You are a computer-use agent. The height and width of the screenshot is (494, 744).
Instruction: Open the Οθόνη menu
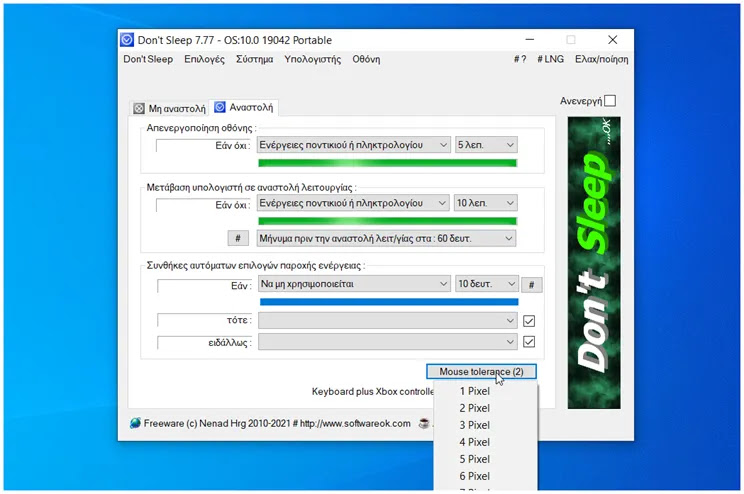[366, 59]
